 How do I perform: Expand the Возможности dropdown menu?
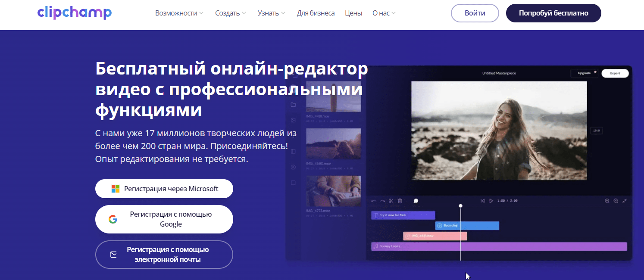179,13
